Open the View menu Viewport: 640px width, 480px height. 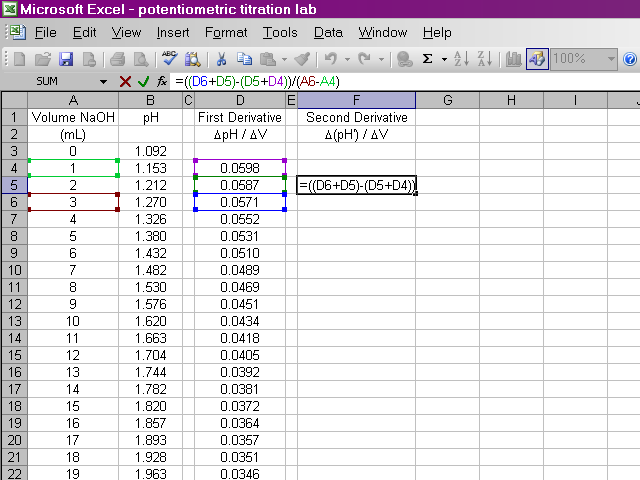(x=126, y=33)
